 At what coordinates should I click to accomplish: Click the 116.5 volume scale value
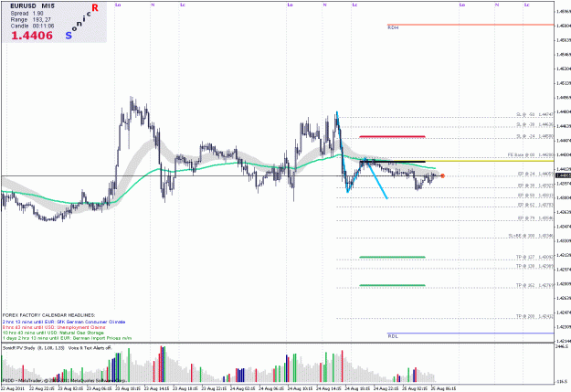[562, 381]
